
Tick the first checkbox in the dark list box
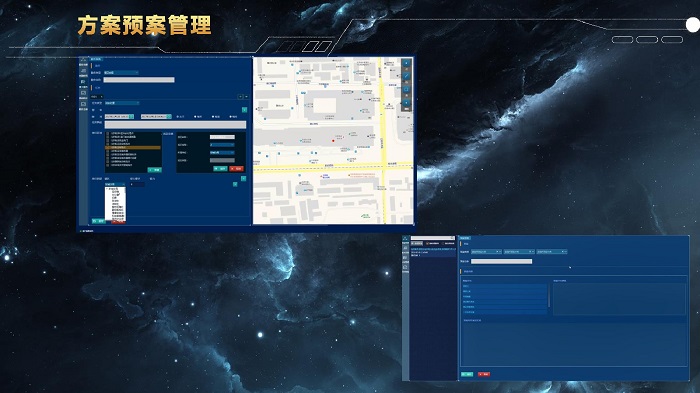[x=108, y=133]
